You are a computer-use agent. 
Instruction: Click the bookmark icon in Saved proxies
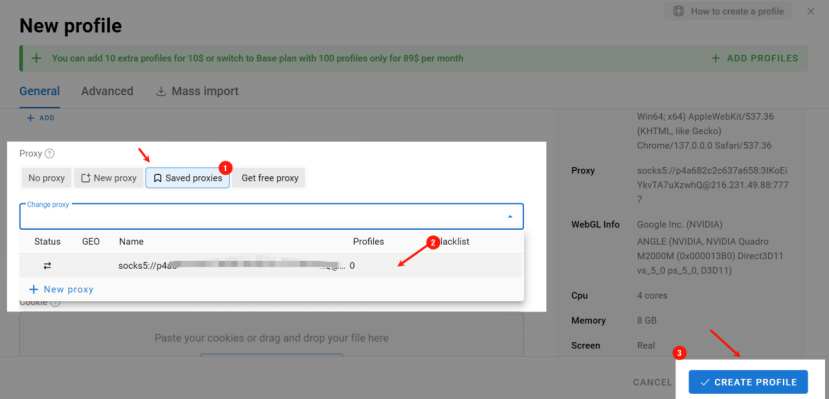coord(157,178)
